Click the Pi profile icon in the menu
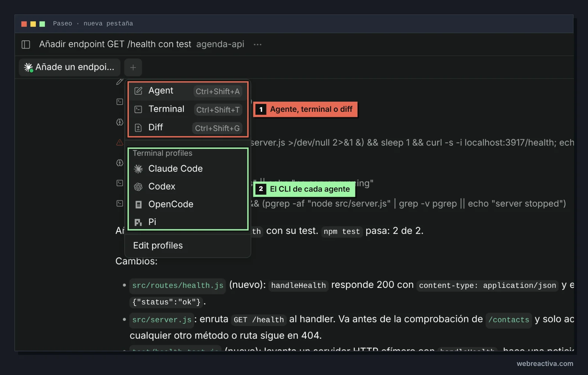This screenshot has height=375, width=588. (138, 222)
